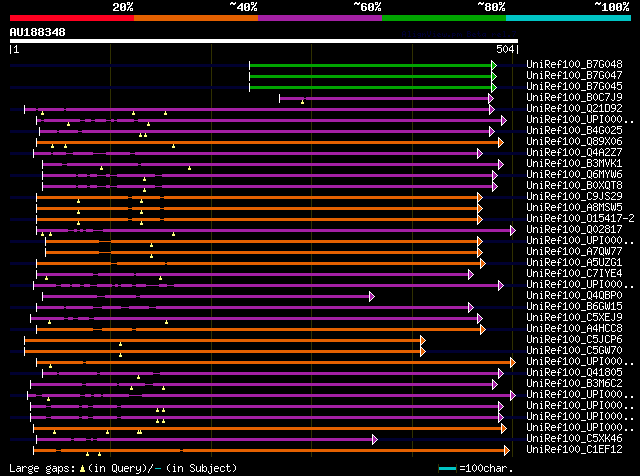This screenshot has height=476, width=640.
Task: Open hit UniRef100_B7G047
Action: [574, 76]
